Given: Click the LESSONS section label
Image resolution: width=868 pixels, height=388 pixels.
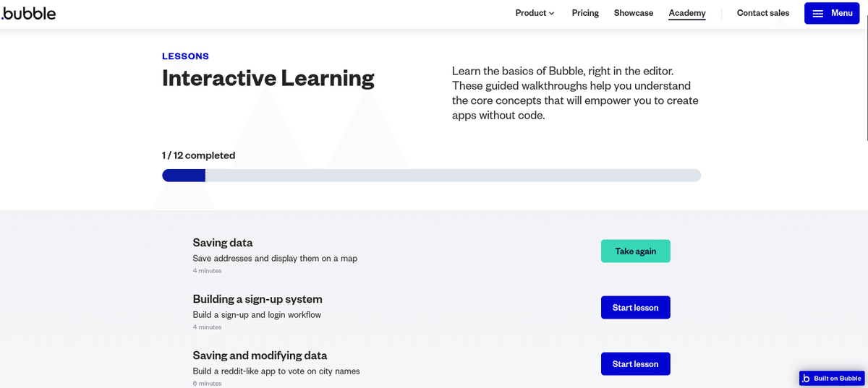Looking at the screenshot, I should coord(185,56).
